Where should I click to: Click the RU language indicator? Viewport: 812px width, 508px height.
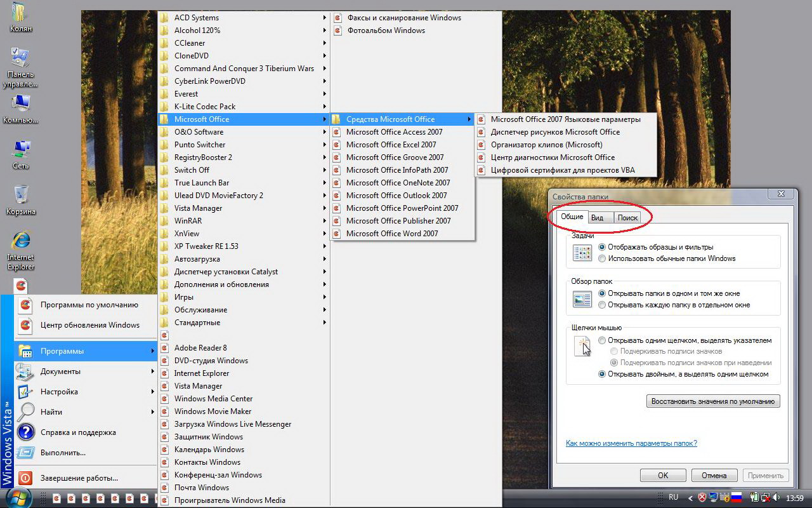(x=674, y=497)
